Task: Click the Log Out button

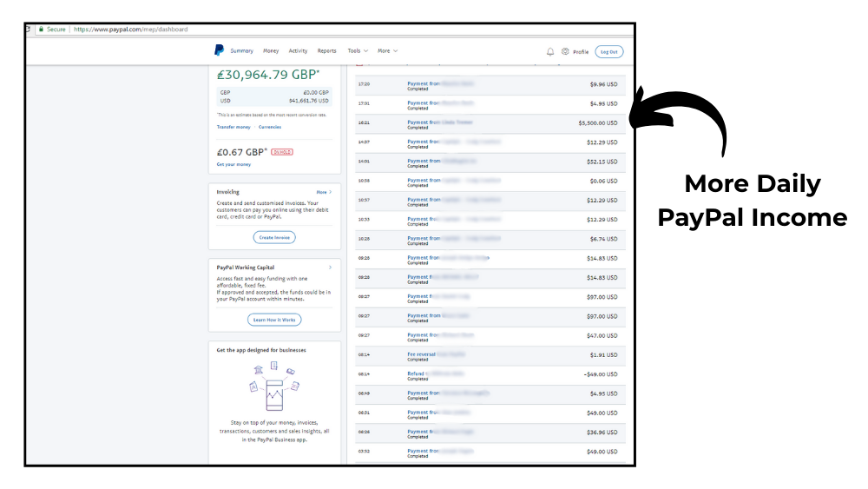Action: [609, 52]
